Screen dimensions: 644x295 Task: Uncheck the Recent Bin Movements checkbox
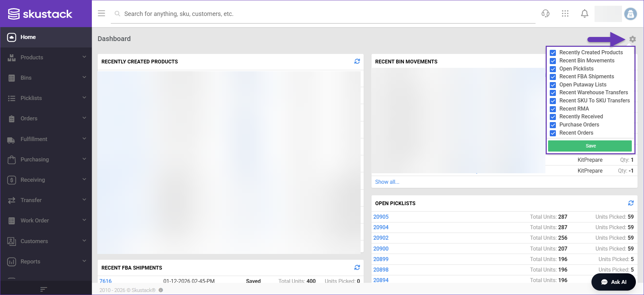click(553, 61)
